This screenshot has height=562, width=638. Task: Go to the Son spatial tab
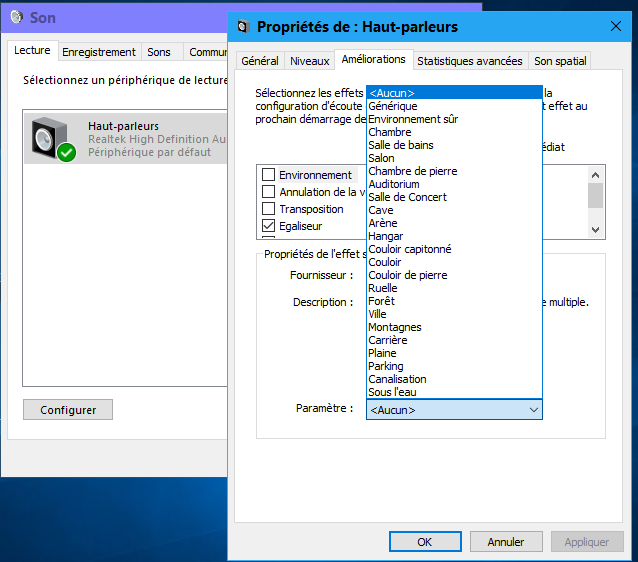tap(560, 61)
